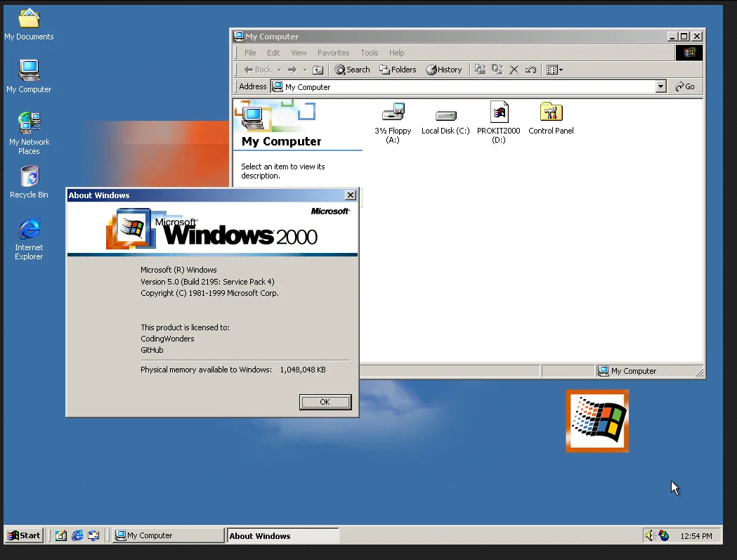The image size is (737, 560).
Task: Select My Network Places desktop icon
Action: pyautogui.click(x=29, y=134)
